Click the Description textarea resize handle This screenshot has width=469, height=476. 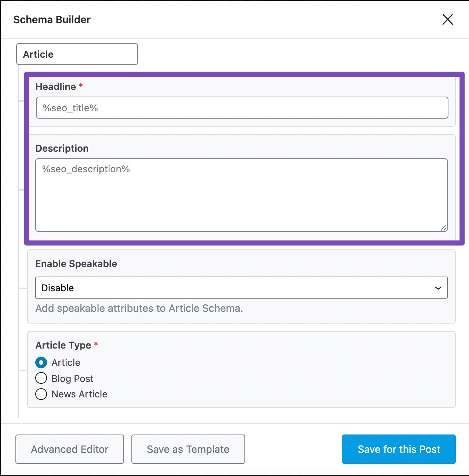(444, 228)
